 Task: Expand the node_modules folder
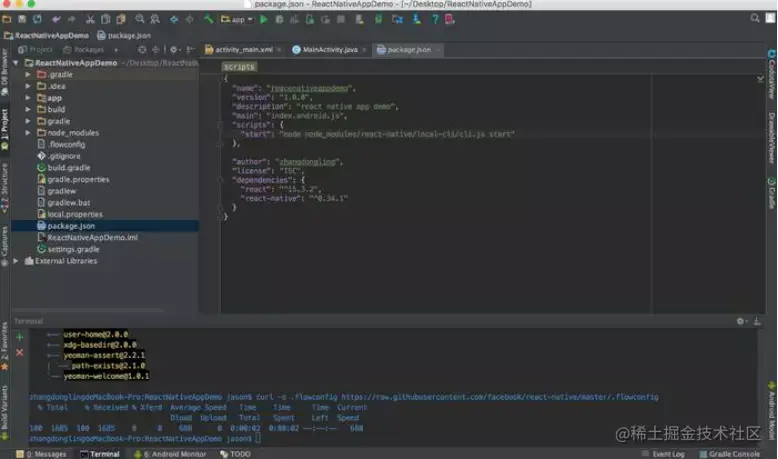click(x=28, y=132)
